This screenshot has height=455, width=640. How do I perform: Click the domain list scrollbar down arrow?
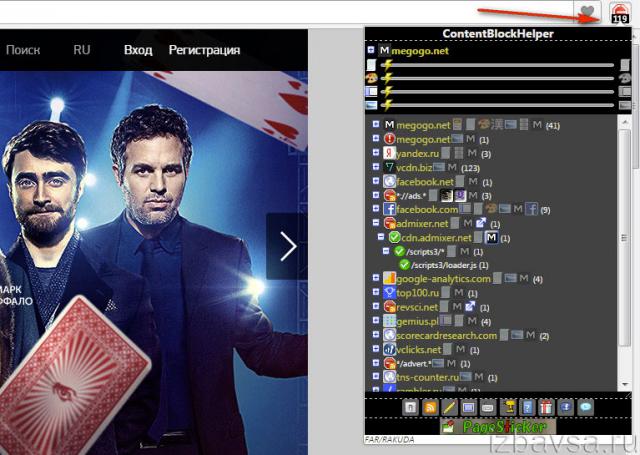(624, 385)
